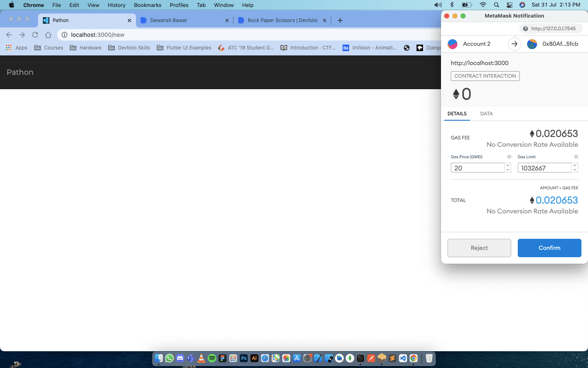Click the 0xB0Af...5fcb address text
Screen dimensions: 588x368
coord(560,44)
